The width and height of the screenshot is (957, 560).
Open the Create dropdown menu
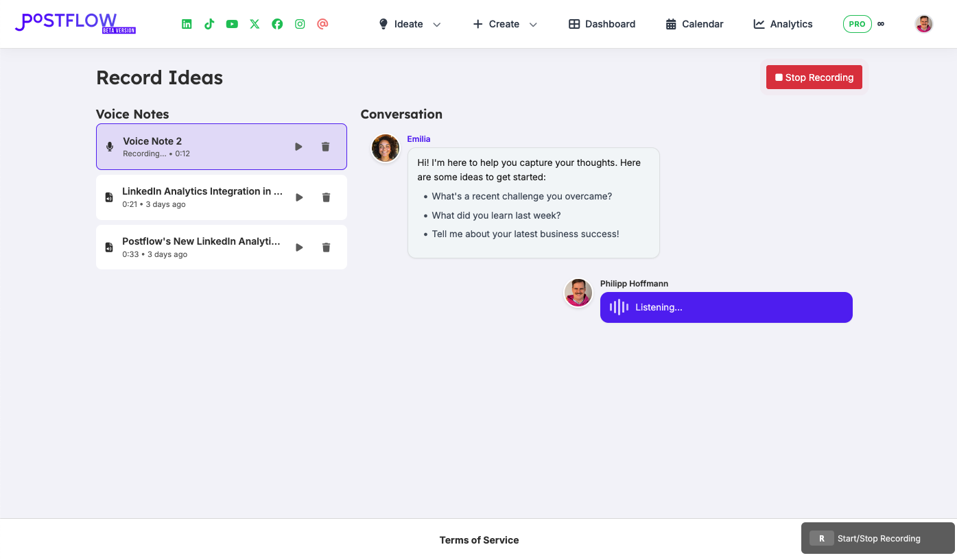504,23
